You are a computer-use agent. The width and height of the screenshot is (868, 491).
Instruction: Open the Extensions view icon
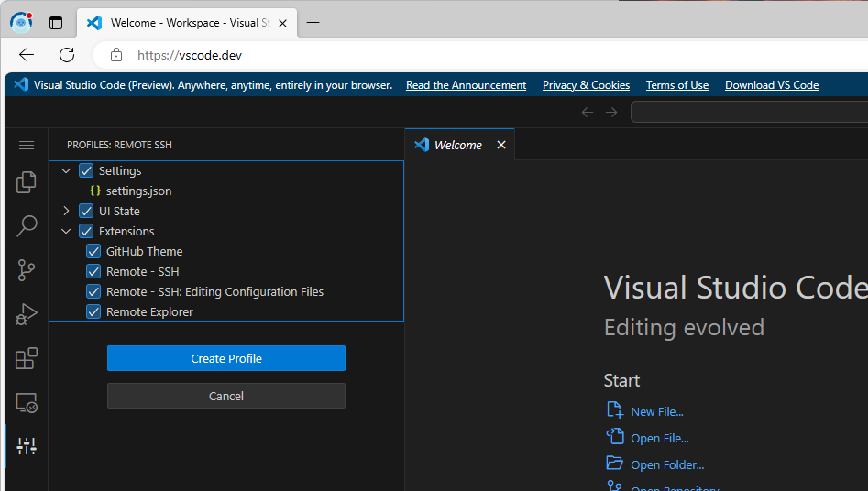(26, 358)
